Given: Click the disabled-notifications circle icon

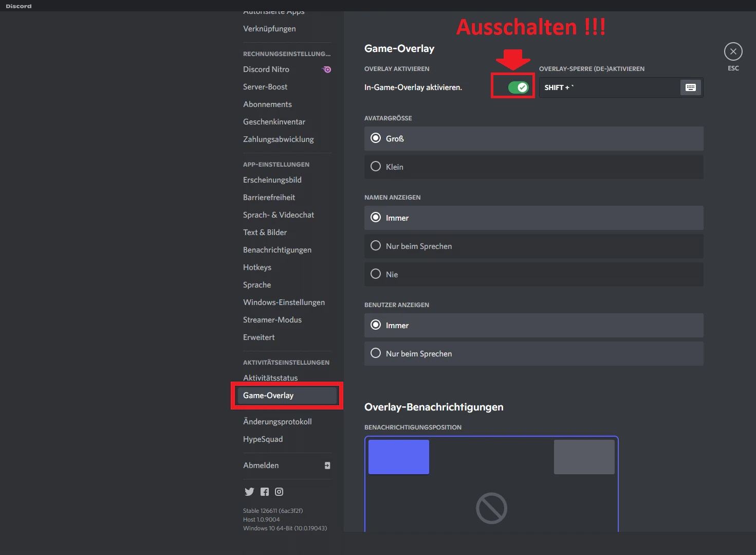Looking at the screenshot, I should pyautogui.click(x=491, y=508).
